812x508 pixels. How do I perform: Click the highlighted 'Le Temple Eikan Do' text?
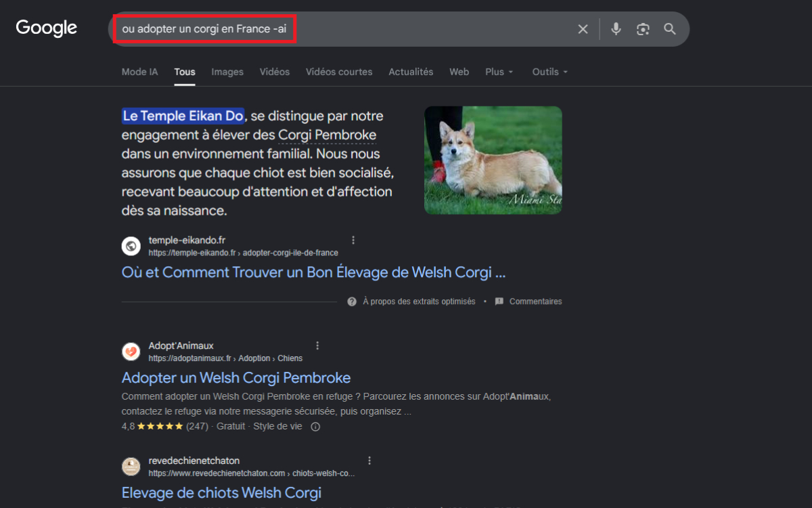pyautogui.click(x=183, y=116)
